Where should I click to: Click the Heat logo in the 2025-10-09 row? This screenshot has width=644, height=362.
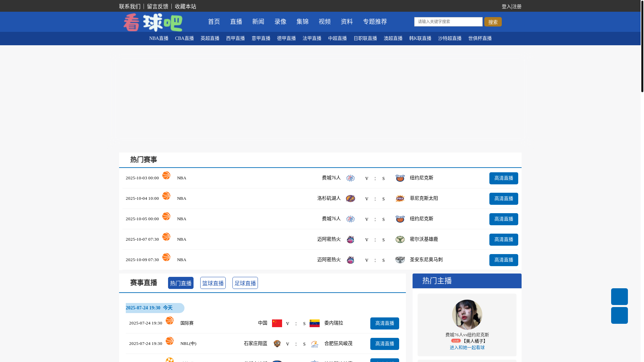[x=351, y=260]
